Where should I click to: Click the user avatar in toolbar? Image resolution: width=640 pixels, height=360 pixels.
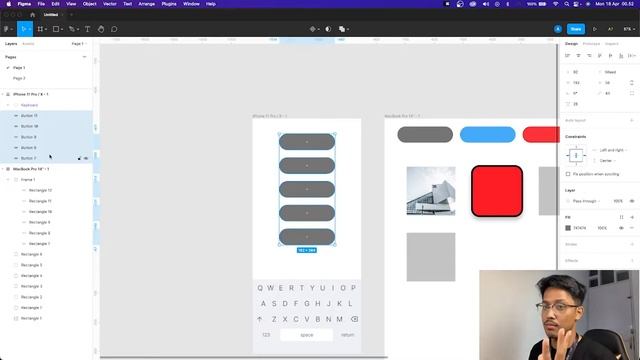558,29
